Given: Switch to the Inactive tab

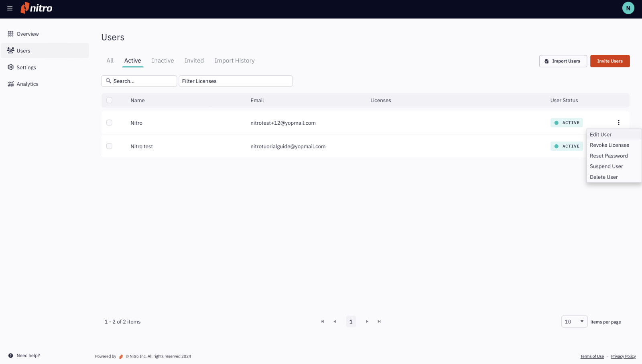Looking at the screenshot, I should (163, 61).
